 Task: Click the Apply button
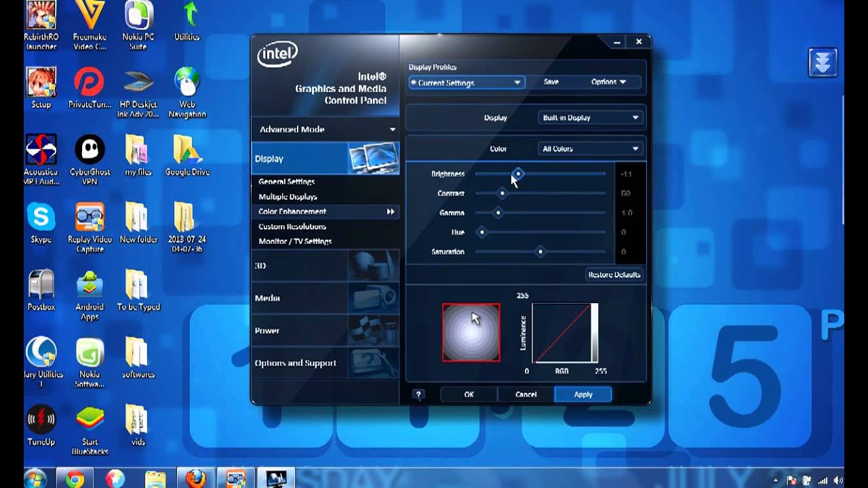583,394
